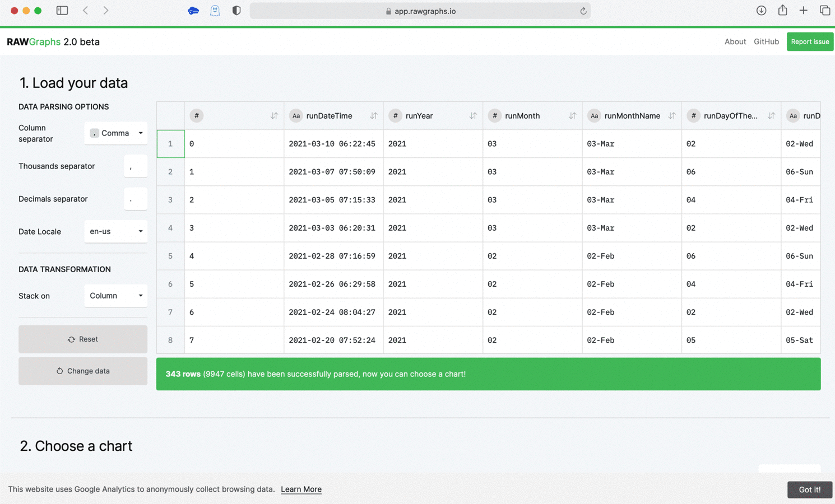Open the About page
835x504 pixels.
coord(735,41)
